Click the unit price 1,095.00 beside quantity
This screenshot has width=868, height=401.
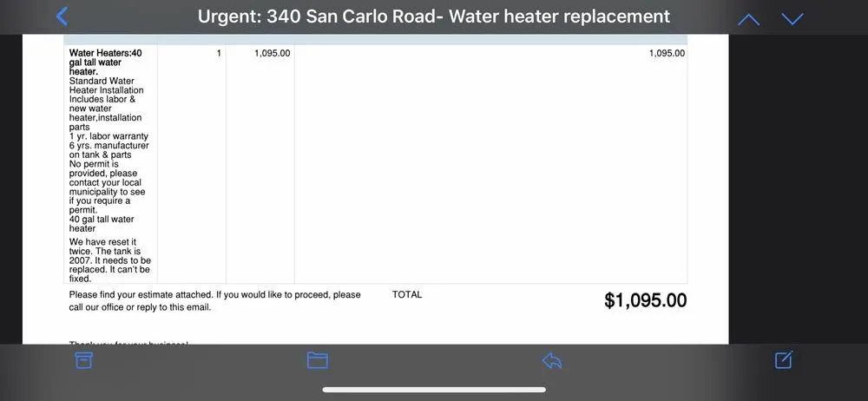pyautogui.click(x=273, y=54)
